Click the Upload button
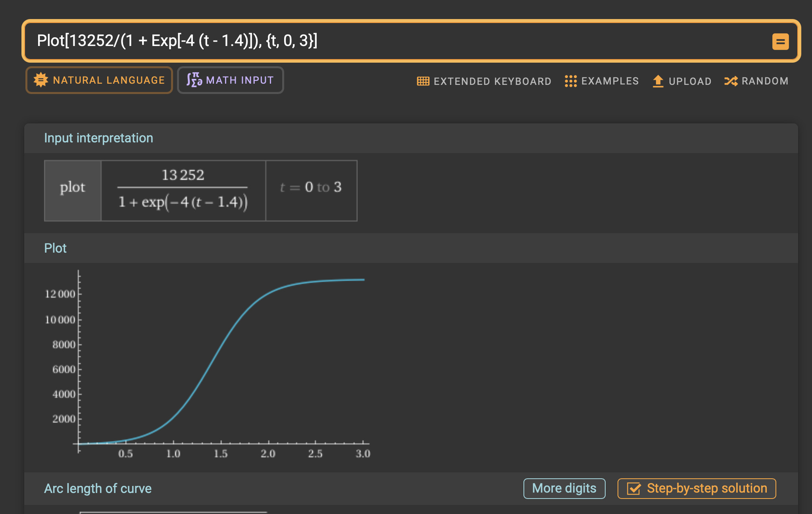 (682, 81)
